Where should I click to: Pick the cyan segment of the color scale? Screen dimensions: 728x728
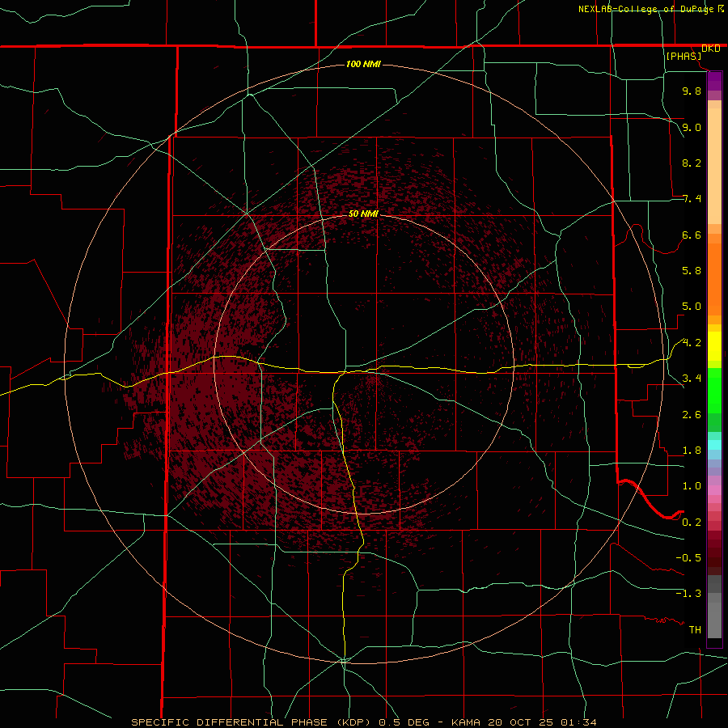click(714, 445)
